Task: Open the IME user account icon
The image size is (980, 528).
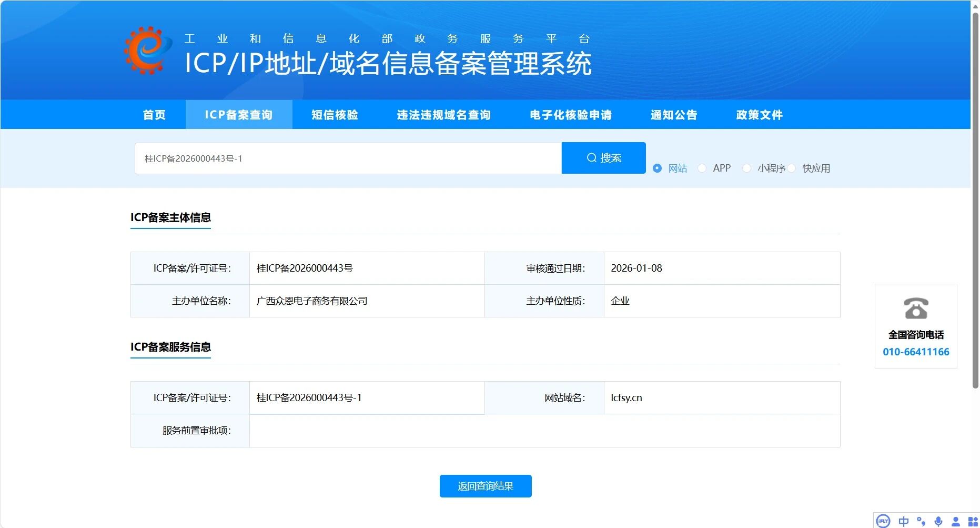Action: [956, 521]
